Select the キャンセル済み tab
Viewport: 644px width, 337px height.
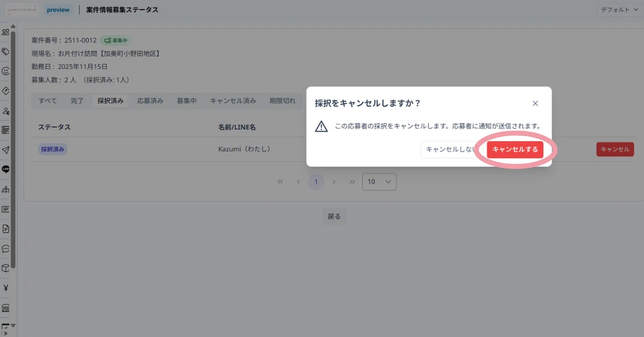(x=233, y=100)
